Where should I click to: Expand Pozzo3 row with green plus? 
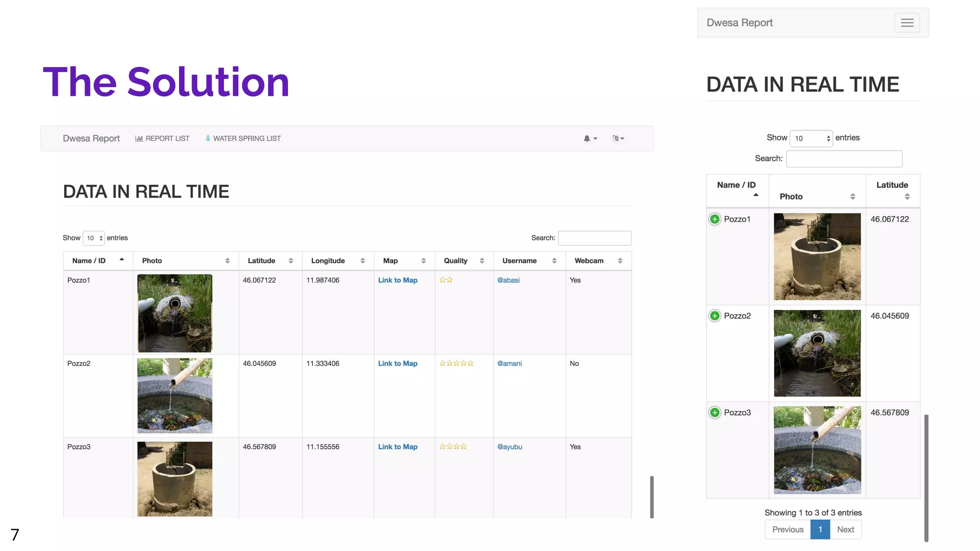coord(714,413)
